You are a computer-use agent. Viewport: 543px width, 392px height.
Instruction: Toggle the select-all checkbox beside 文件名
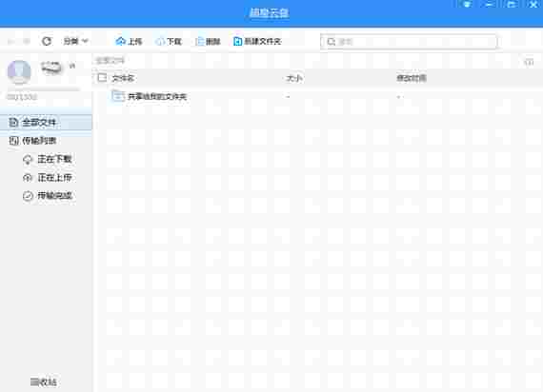(x=102, y=77)
